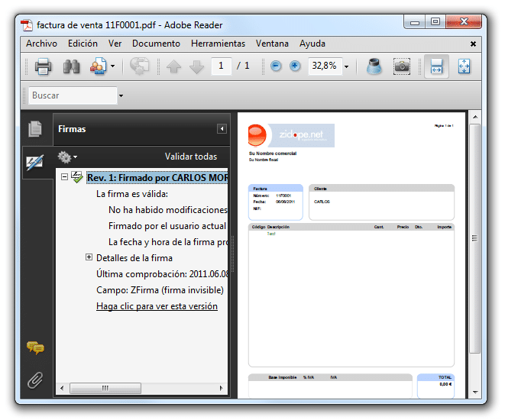The width and height of the screenshot is (505, 420).
Task: Click the signatures panel horizontal scrollbar thumb
Action: click(x=105, y=388)
